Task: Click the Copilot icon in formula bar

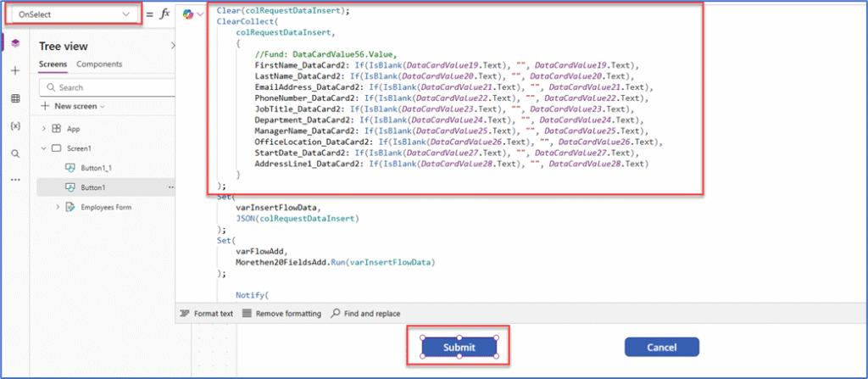Action: 188,14
